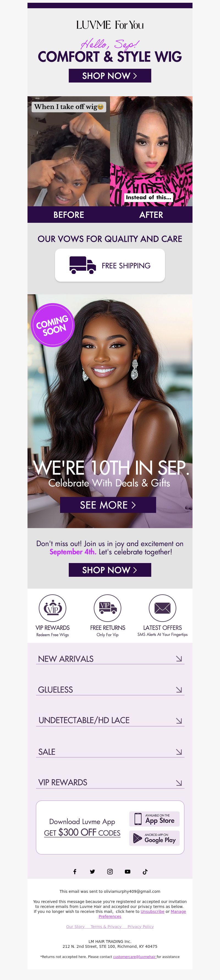Click the Free Returns truck icon
Viewport: 220px width, 980px height.
(108, 608)
